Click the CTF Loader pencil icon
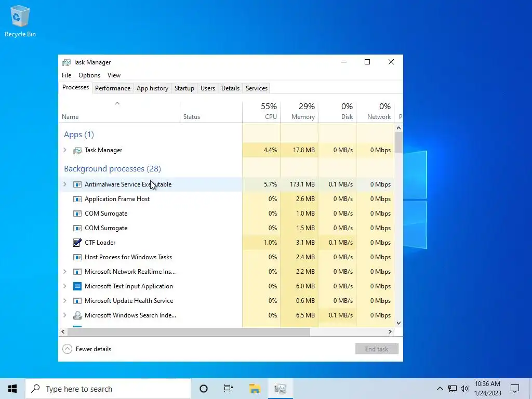 [x=77, y=243]
